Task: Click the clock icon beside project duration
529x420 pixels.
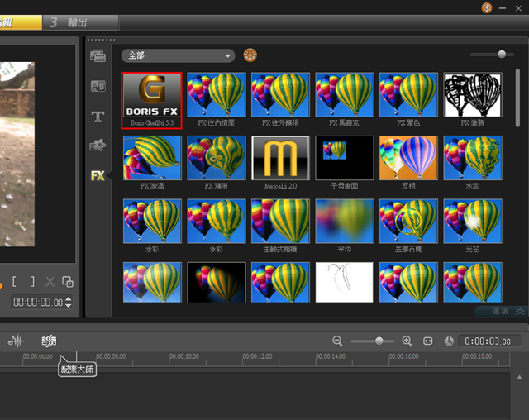Action: pos(449,341)
